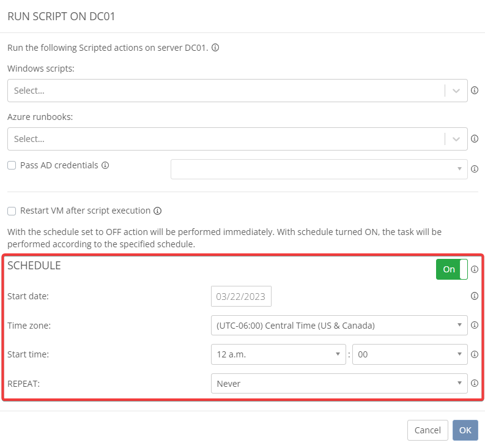Click info icon beside Time zone dropdown
485x448 pixels.
[475, 326]
